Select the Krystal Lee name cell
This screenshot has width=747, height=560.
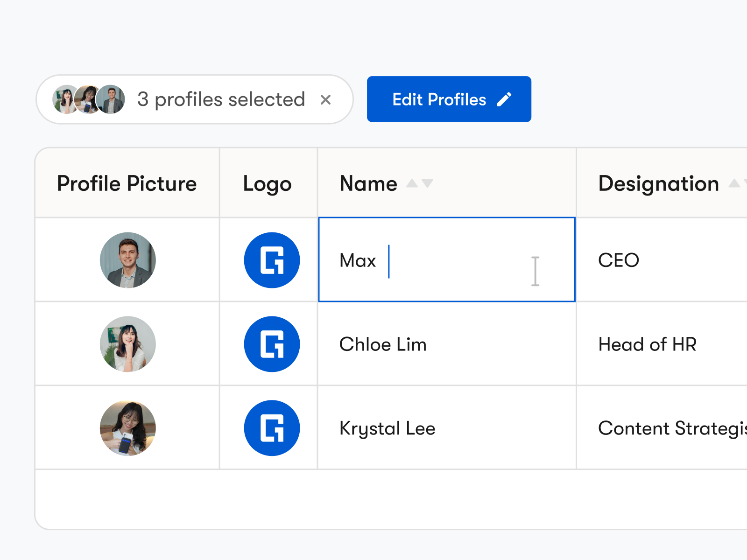click(447, 428)
